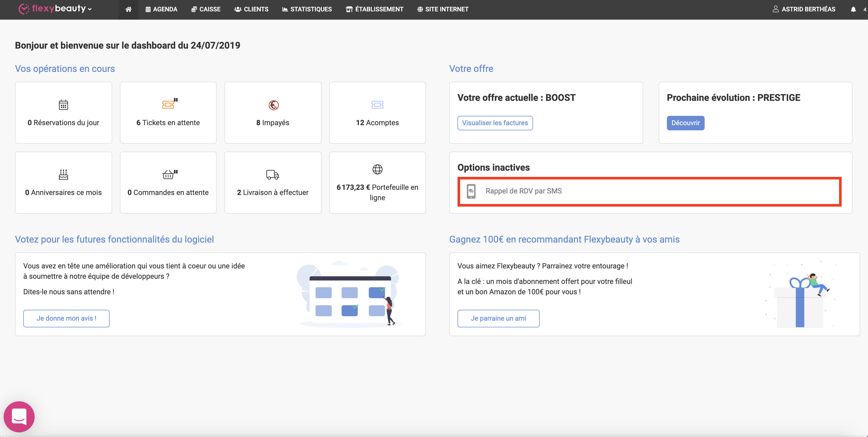This screenshot has width=868, height=437.
Task: Open 8 Impayés label
Action: tap(273, 122)
